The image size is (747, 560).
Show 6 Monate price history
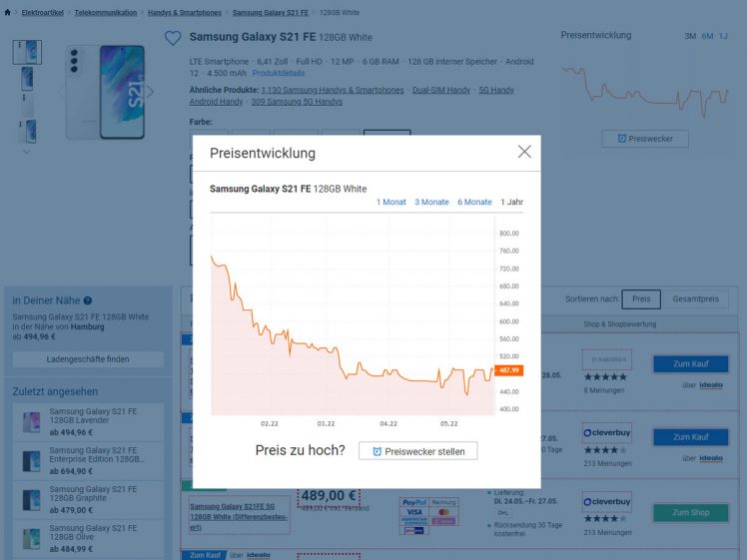click(474, 202)
